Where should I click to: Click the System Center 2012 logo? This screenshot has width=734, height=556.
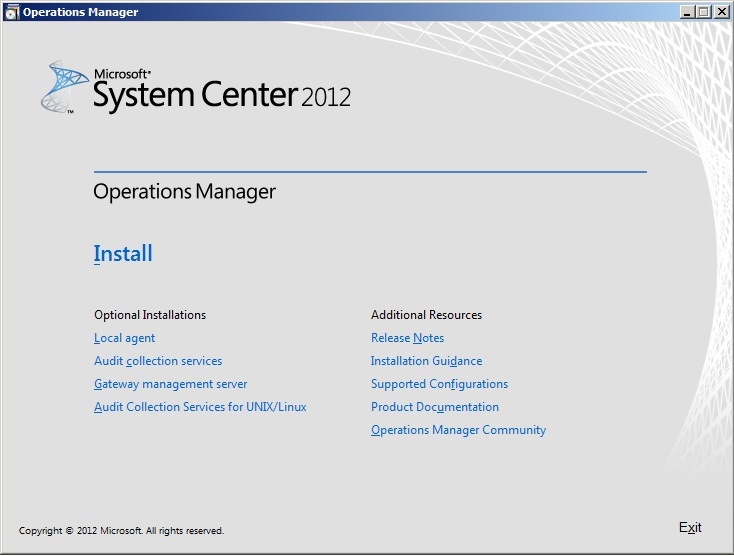pyautogui.click(x=196, y=88)
